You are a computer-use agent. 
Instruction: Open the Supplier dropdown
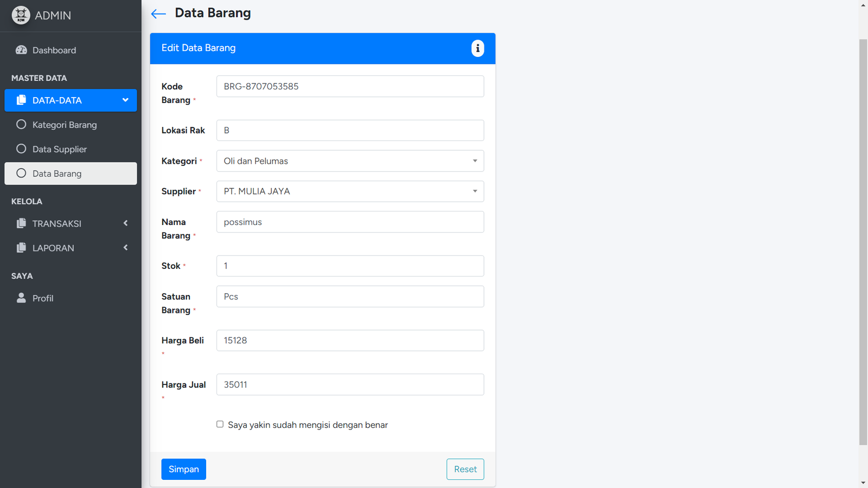coord(350,191)
